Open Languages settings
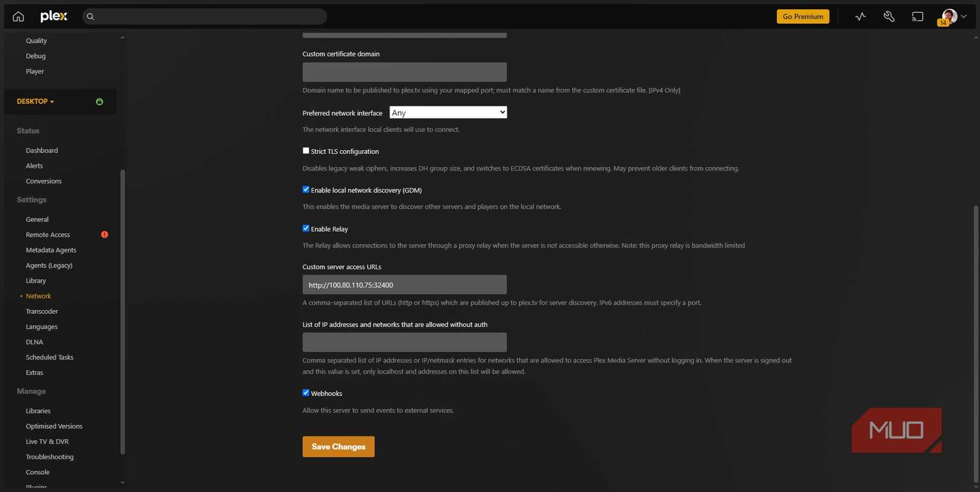 (42, 327)
